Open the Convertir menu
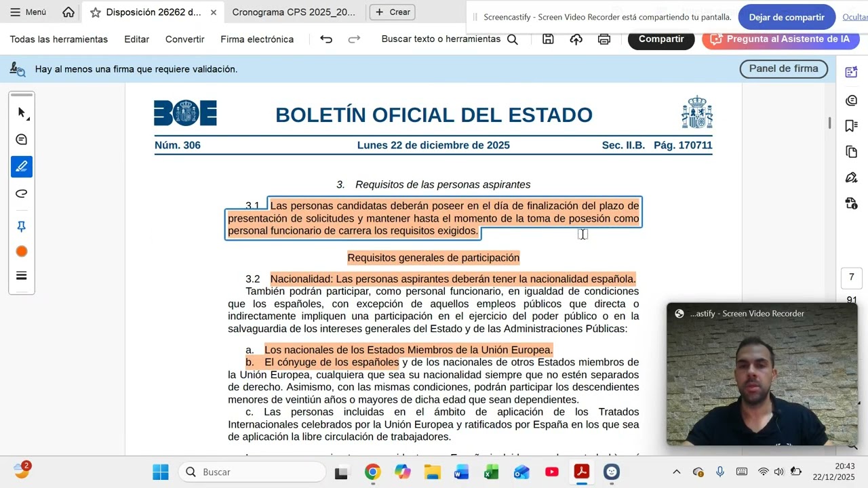Viewport: 868px width, 488px height. [x=185, y=39]
